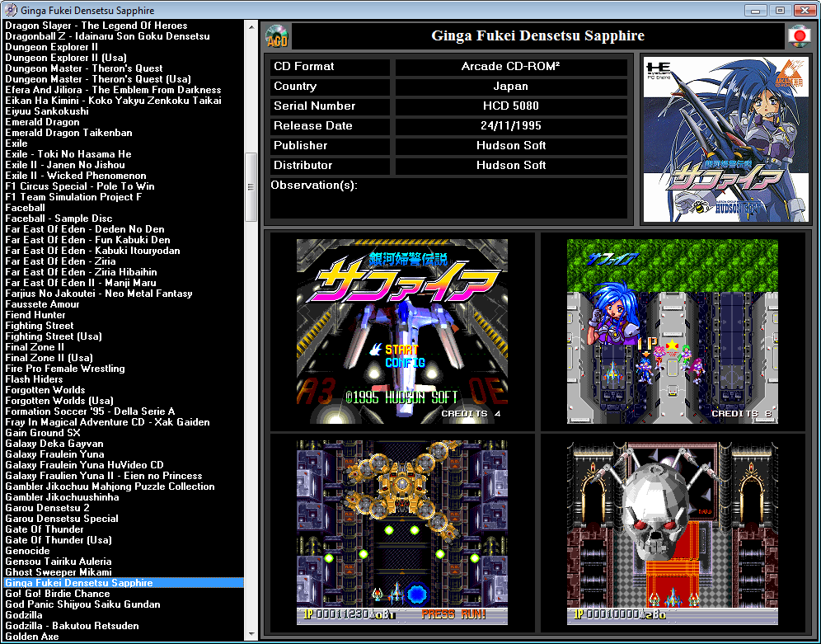Screen dimensions: 821x644
Task: Choose Fire Pro Female Wrestling from list
Action: [x=65, y=369]
